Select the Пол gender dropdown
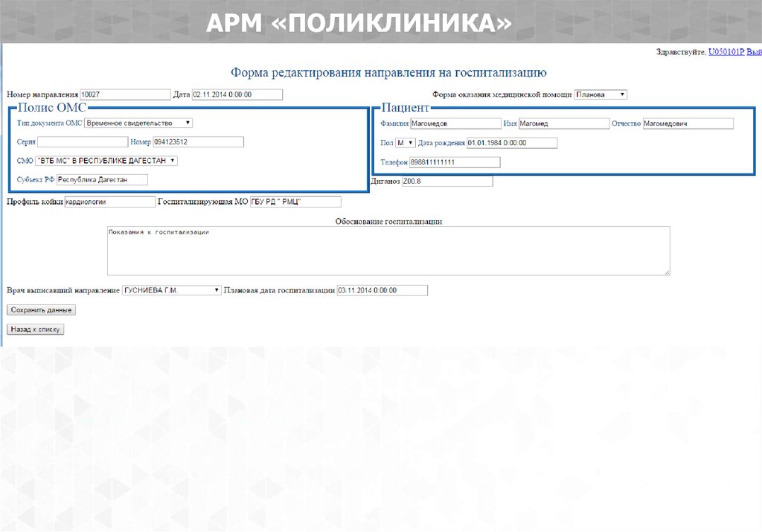Viewport: 762px width, 532px height. pos(405,142)
